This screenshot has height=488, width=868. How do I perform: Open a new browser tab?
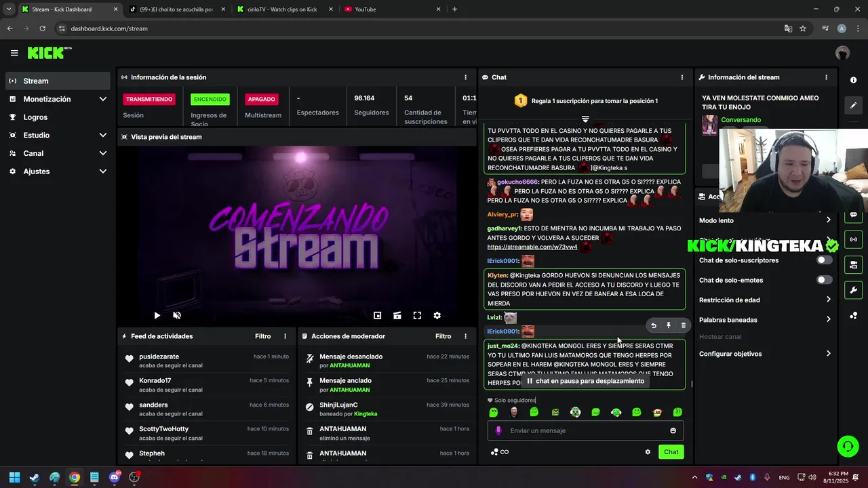coord(454,9)
